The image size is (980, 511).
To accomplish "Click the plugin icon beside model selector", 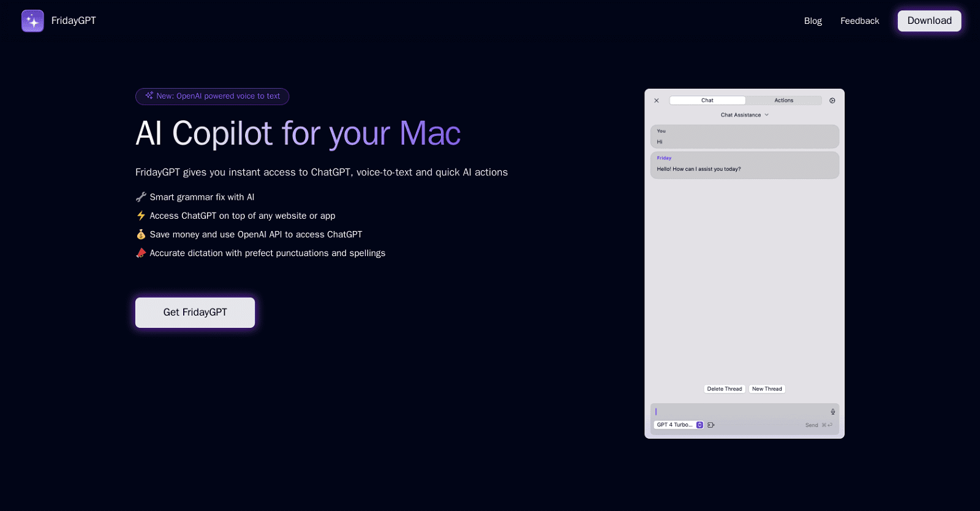I will coord(711,425).
